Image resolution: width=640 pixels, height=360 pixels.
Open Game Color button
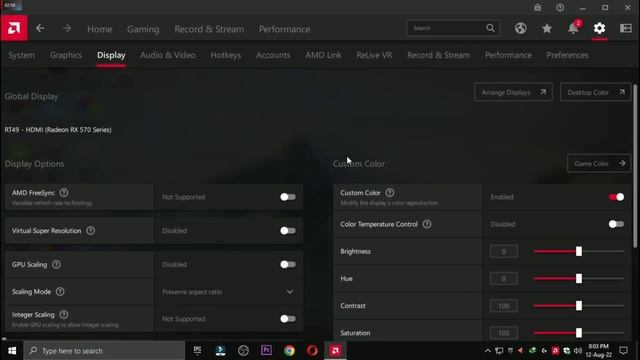(x=599, y=164)
